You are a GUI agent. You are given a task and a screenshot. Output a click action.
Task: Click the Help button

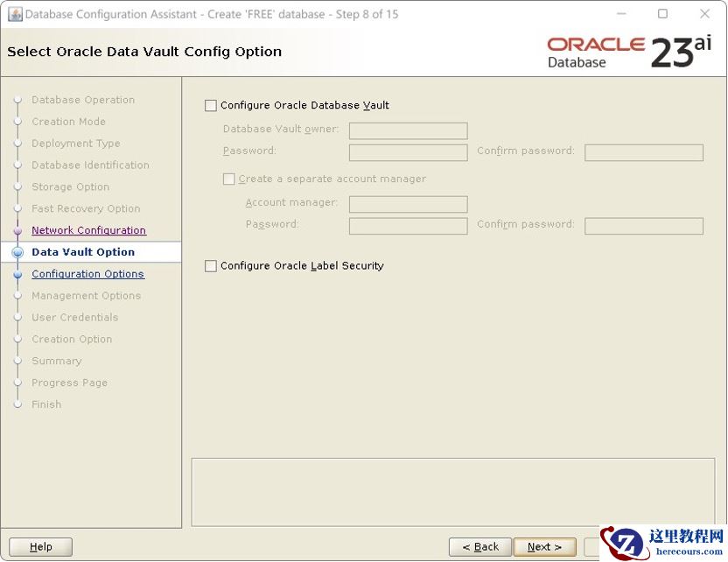[x=41, y=546]
